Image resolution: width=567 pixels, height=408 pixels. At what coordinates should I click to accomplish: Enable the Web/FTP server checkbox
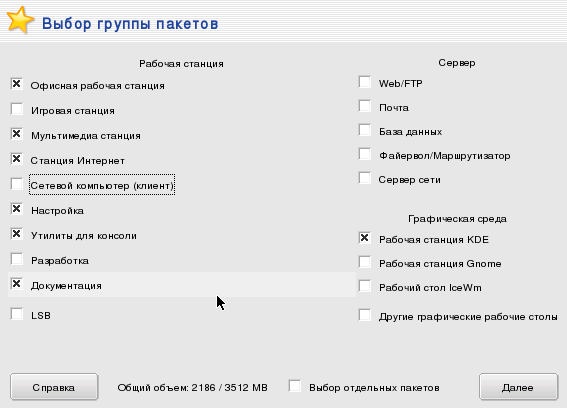pos(365,82)
